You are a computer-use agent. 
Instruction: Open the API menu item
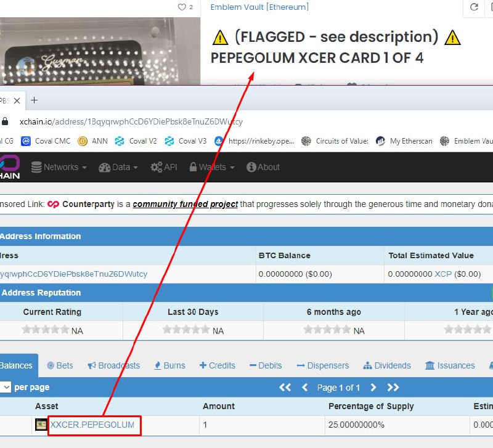164,167
